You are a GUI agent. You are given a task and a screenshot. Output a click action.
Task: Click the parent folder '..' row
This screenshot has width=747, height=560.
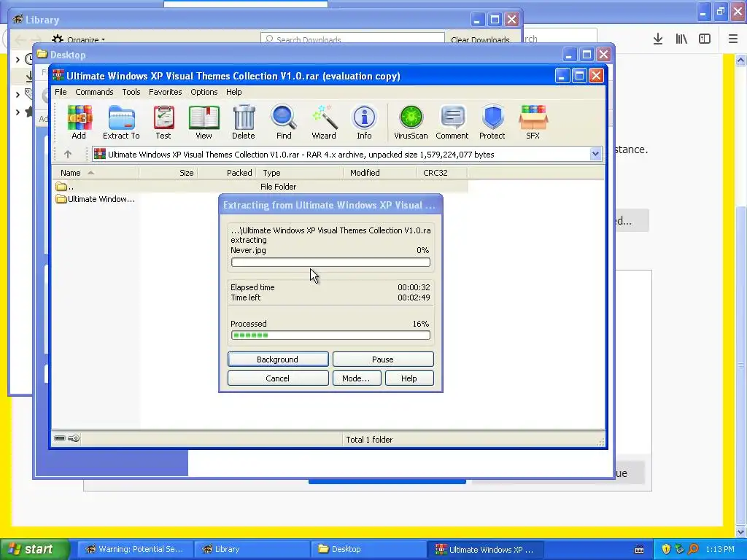point(260,187)
